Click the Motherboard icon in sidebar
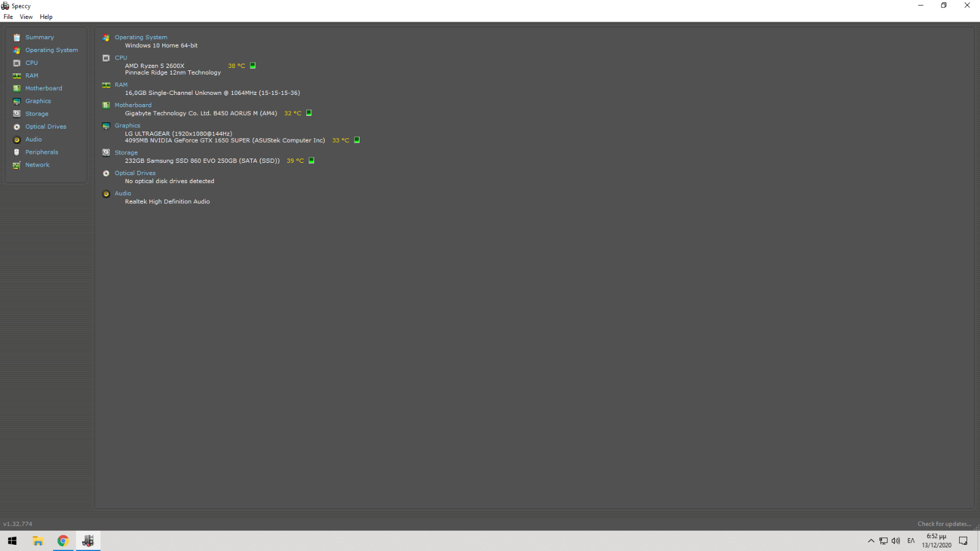The image size is (980, 551). click(17, 88)
